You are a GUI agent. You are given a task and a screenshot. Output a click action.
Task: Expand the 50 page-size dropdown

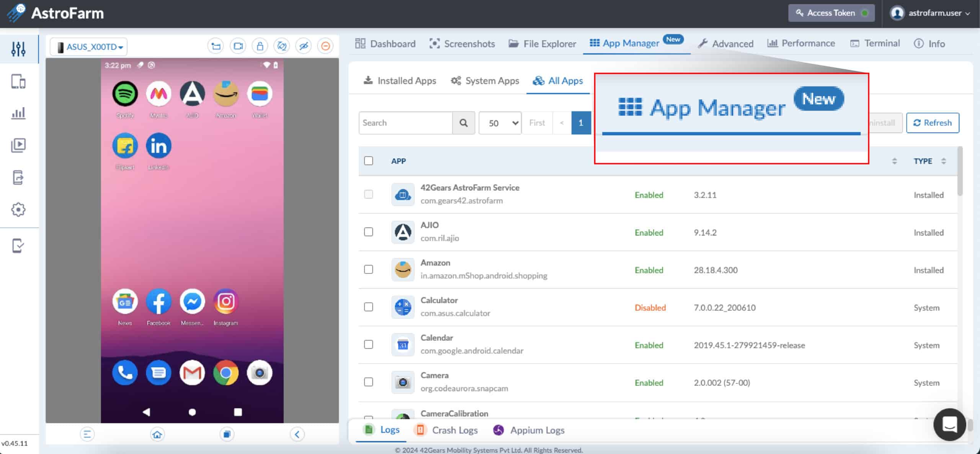(500, 123)
